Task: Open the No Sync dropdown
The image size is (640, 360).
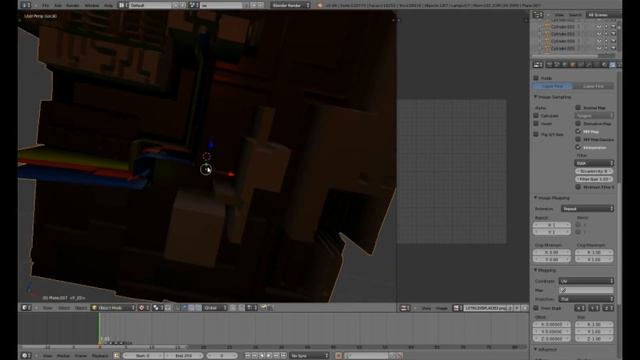Action: [309, 356]
